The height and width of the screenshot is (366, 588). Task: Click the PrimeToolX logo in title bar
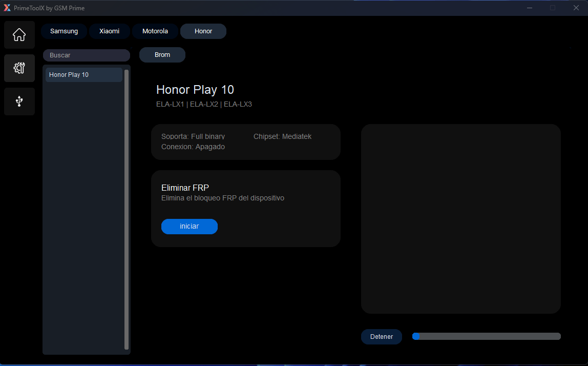8,8
